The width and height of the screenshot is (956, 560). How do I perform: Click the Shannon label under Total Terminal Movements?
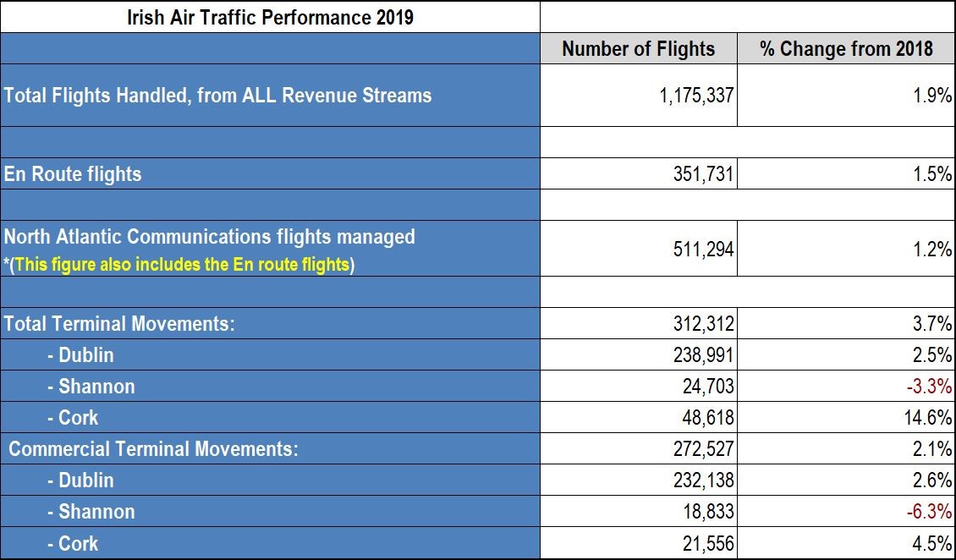91,387
